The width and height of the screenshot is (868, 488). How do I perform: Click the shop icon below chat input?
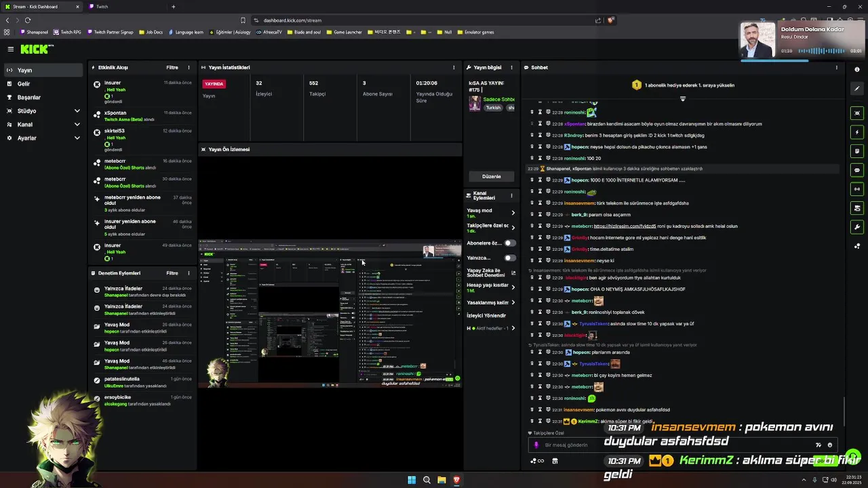[x=555, y=461]
